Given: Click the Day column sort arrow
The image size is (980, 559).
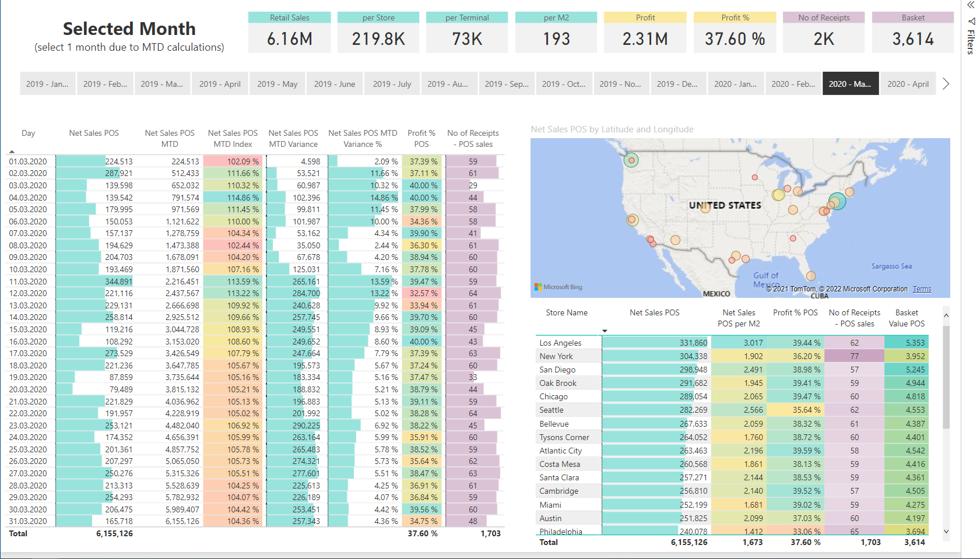Looking at the screenshot, I should click(12, 152).
